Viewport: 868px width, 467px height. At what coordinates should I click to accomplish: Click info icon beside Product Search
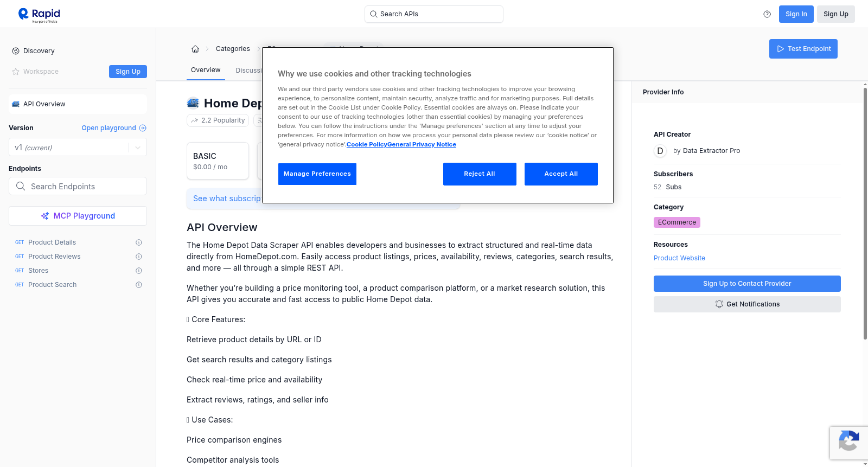(139, 285)
